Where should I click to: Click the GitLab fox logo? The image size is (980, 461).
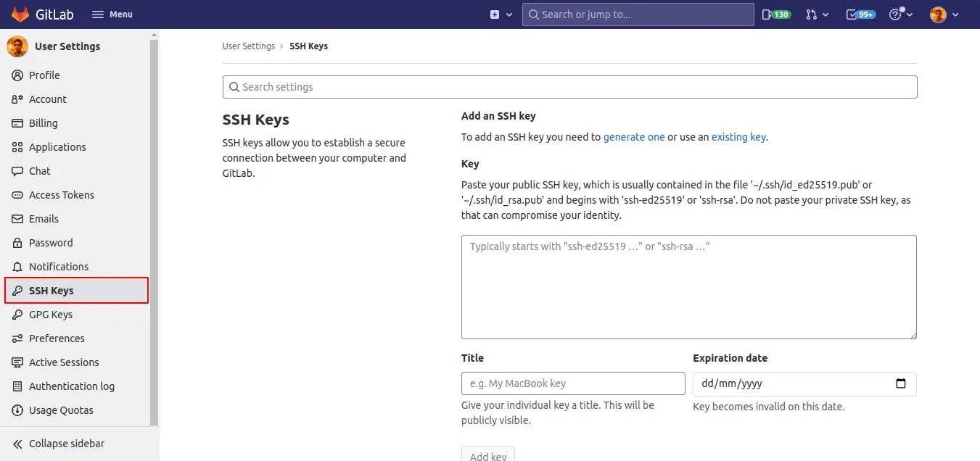click(20, 14)
